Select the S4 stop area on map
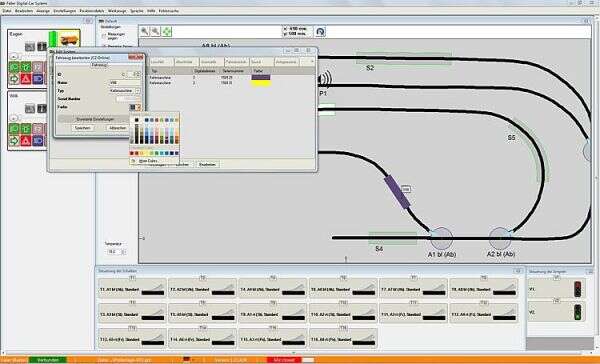 click(393, 238)
